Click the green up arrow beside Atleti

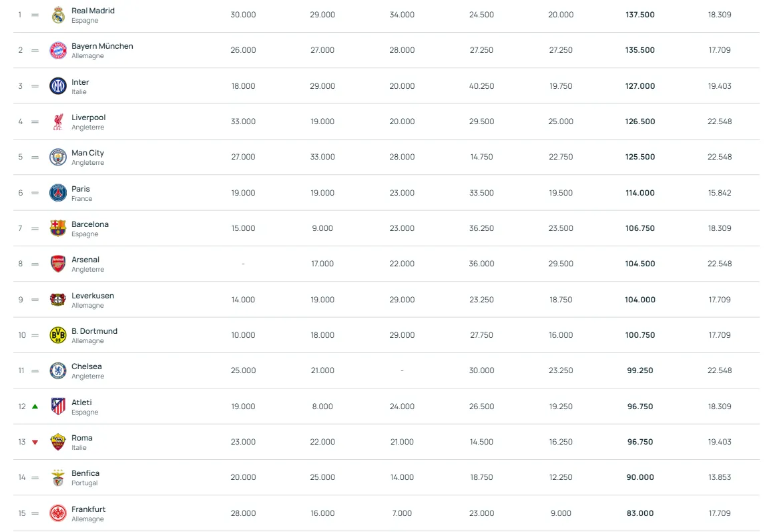coord(35,407)
